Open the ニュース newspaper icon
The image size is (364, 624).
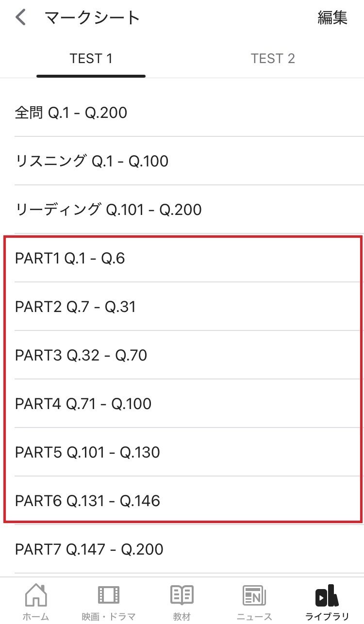click(254, 595)
